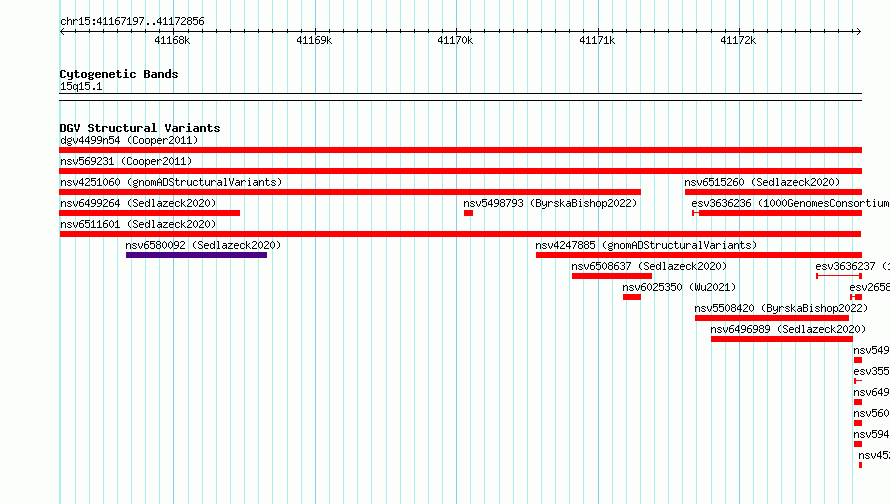
Task: Click the 41170k ruler tick label
Action: (x=455, y=40)
